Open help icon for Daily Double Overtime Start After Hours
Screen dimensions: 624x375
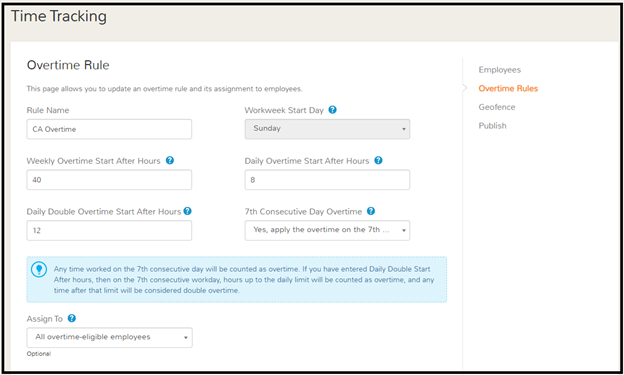coord(187,211)
